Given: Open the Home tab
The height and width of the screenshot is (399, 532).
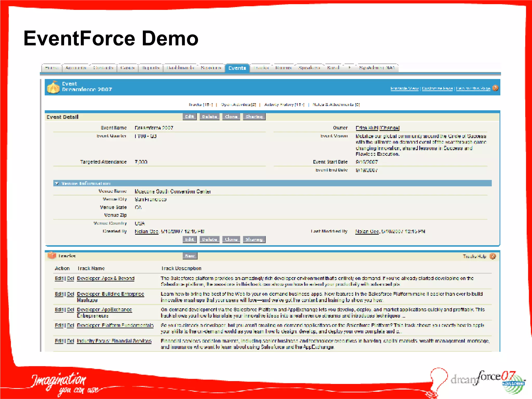Looking at the screenshot, I should pyautogui.click(x=52, y=68).
